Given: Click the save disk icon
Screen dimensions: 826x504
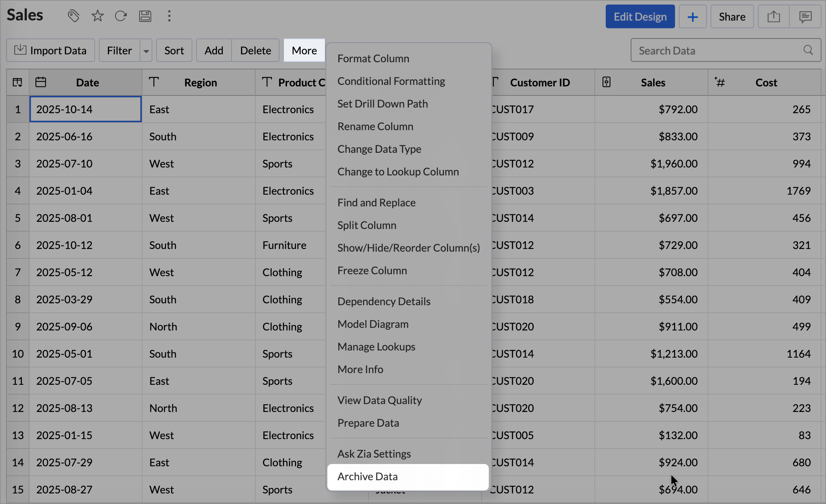Looking at the screenshot, I should pyautogui.click(x=145, y=16).
